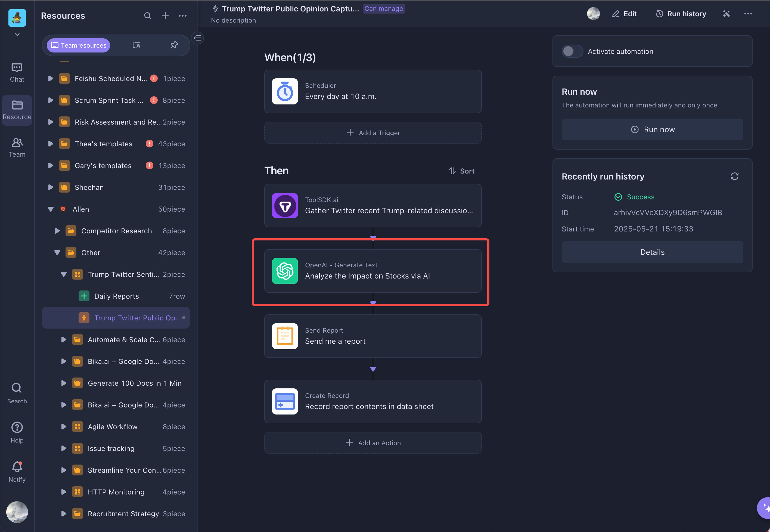Click the Create Record icon

click(x=285, y=401)
